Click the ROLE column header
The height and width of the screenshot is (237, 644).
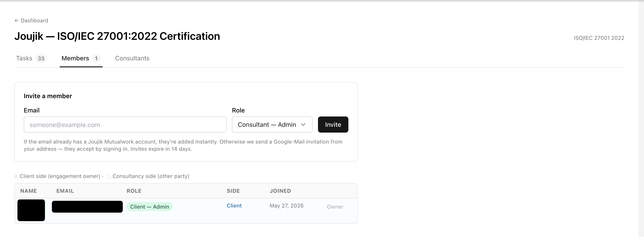coord(134,191)
